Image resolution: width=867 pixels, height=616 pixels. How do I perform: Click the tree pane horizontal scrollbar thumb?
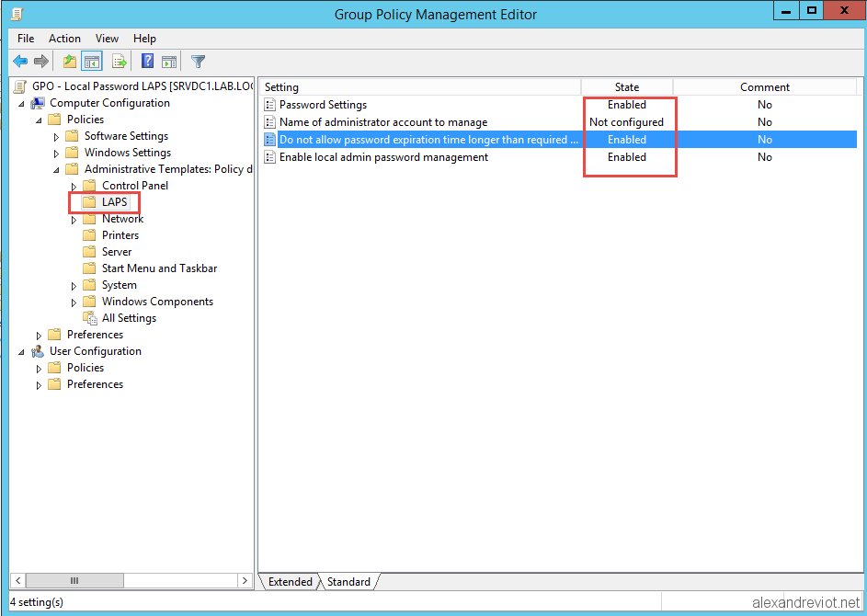tap(74, 581)
